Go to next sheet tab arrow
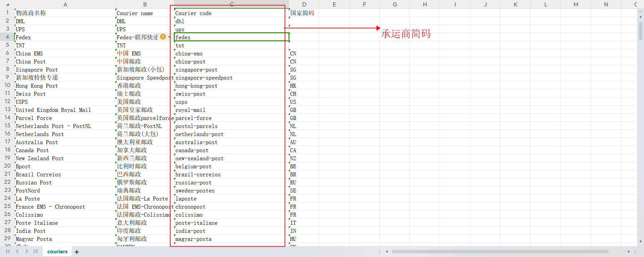Screen dimensions: 644x257 tap(26, 251)
